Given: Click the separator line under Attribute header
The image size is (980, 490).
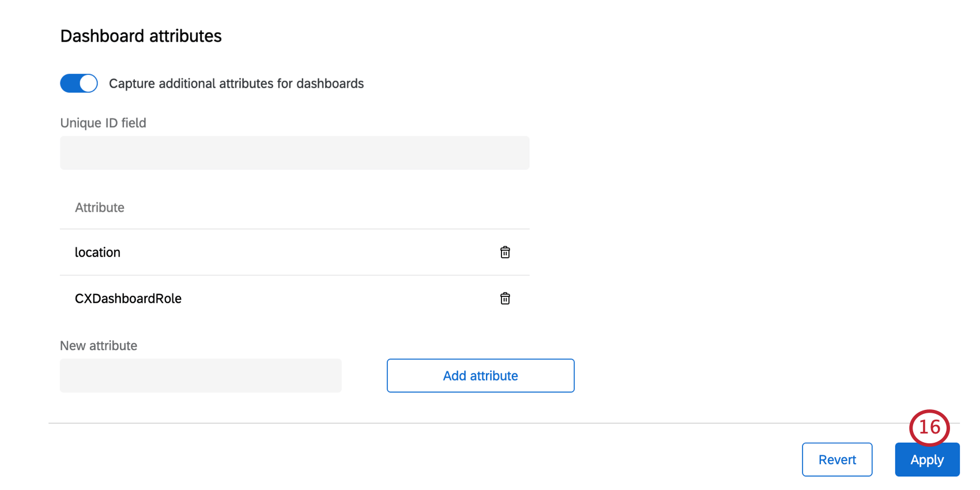Looking at the screenshot, I should 295,229.
